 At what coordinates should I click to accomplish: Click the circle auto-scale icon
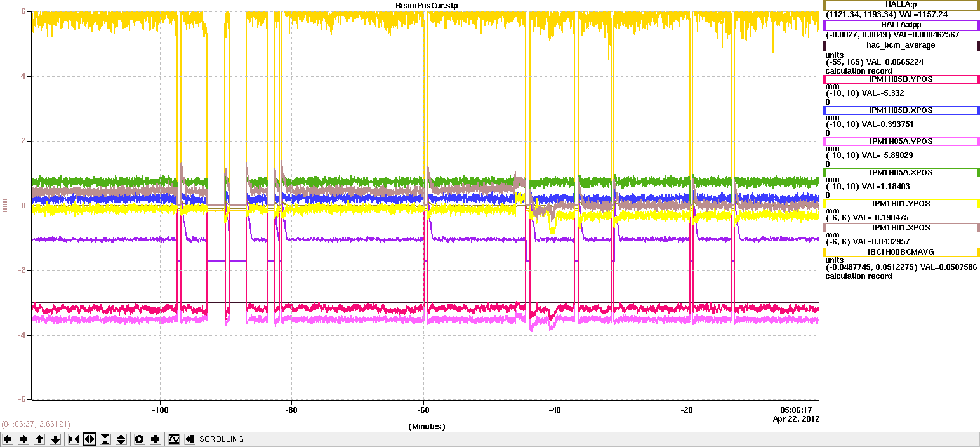click(140, 439)
